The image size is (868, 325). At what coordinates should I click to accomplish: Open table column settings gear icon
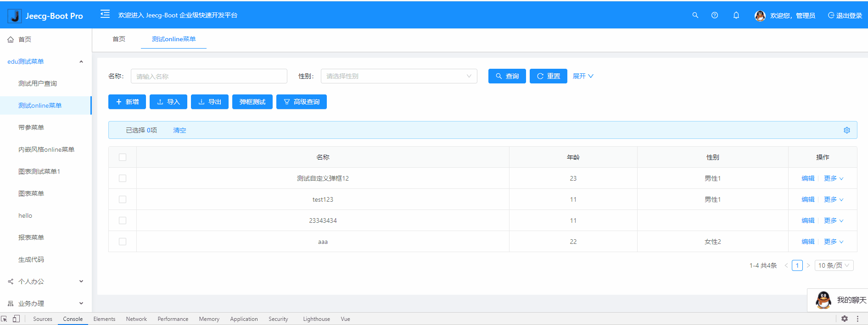tap(846, 130)
